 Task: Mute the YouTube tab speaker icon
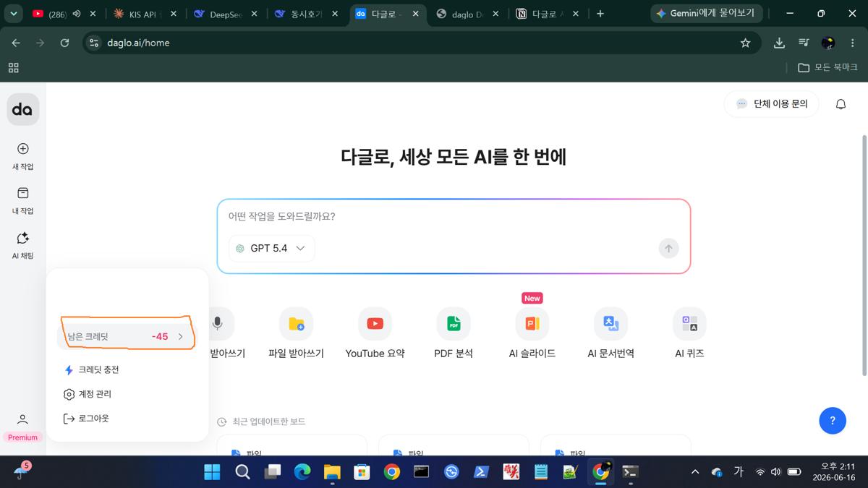click(76, 14)
